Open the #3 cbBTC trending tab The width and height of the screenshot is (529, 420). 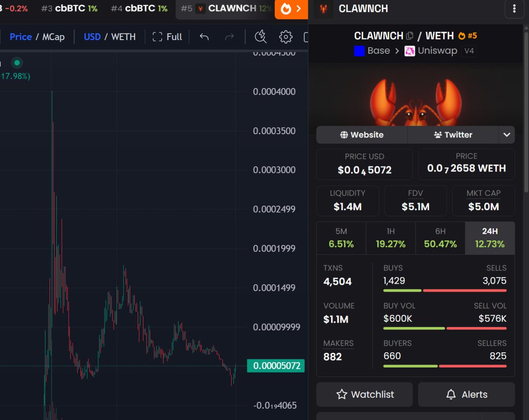point(69,9)
